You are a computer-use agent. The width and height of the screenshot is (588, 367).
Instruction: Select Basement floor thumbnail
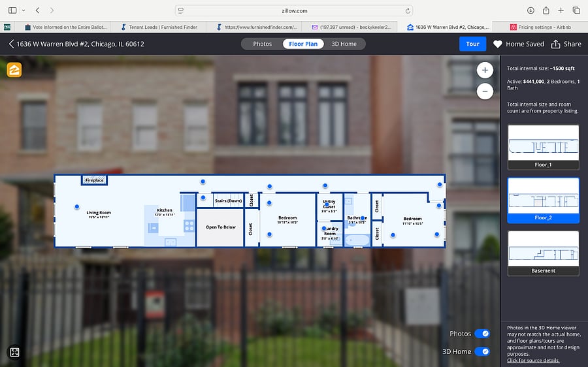point(543,253)
